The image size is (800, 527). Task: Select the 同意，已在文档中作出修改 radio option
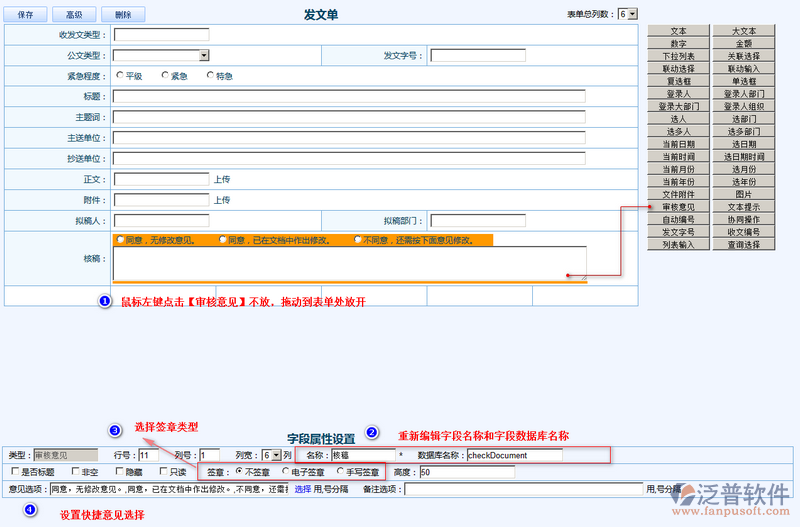(222, 239)
